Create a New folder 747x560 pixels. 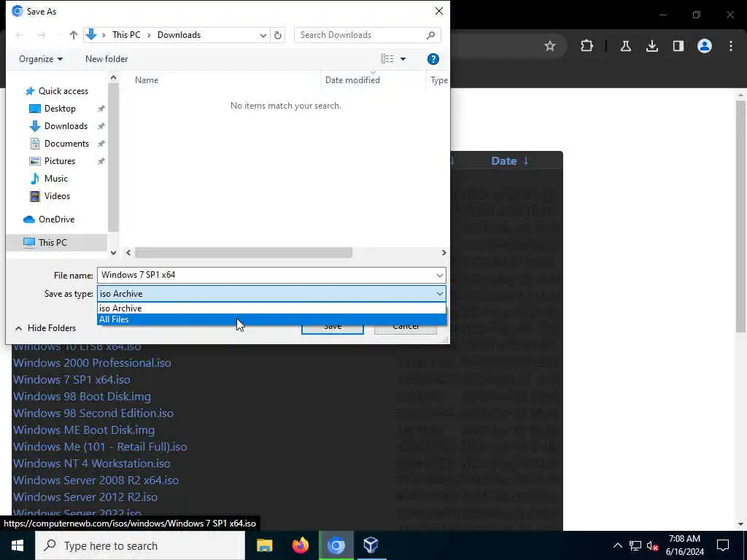tap(107, 59)
